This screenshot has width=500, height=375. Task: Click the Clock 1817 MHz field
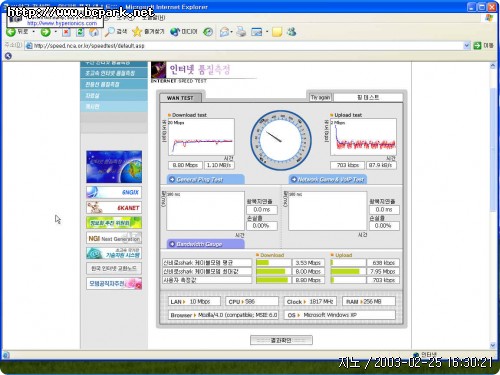[x=310, y=301]
